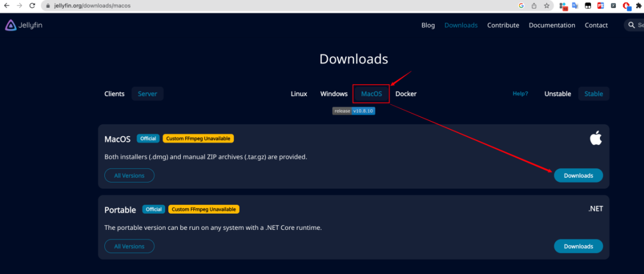
Task: Open the extension with red 10 badge
Action: coord(563,6)
